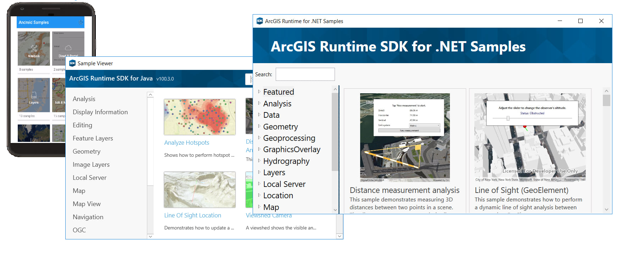
Task: Click the Java category list scrollbar up arrow
Action: (x=150, y=95)
